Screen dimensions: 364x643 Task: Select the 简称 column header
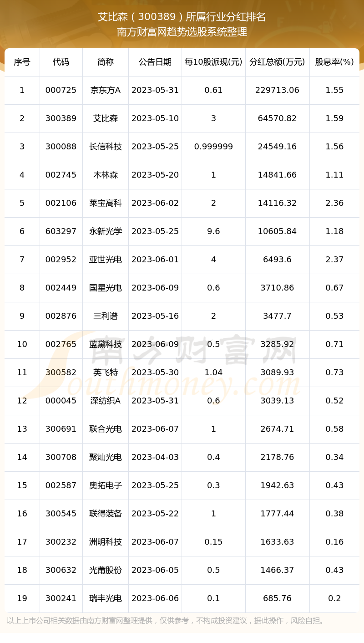click(106, 62)
